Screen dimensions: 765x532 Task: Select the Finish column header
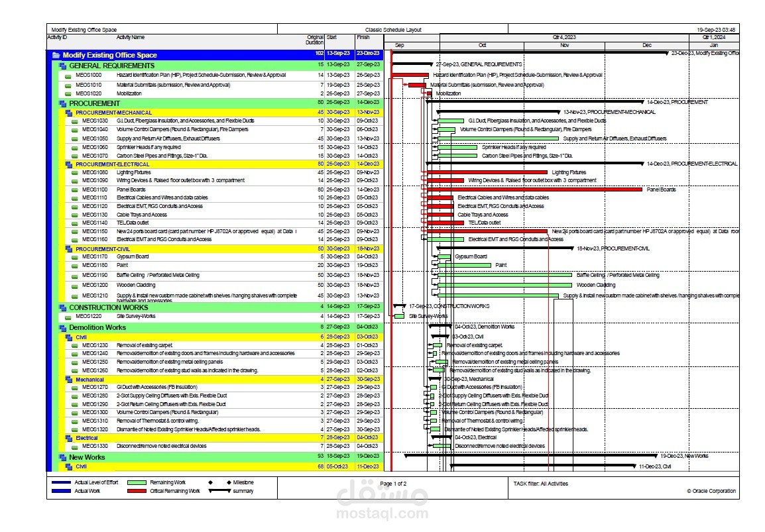pyautogui.click(x=363, y=37)
